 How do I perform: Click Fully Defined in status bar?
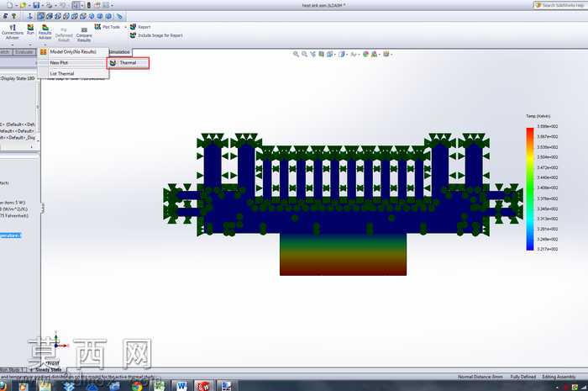click(522, 377)
